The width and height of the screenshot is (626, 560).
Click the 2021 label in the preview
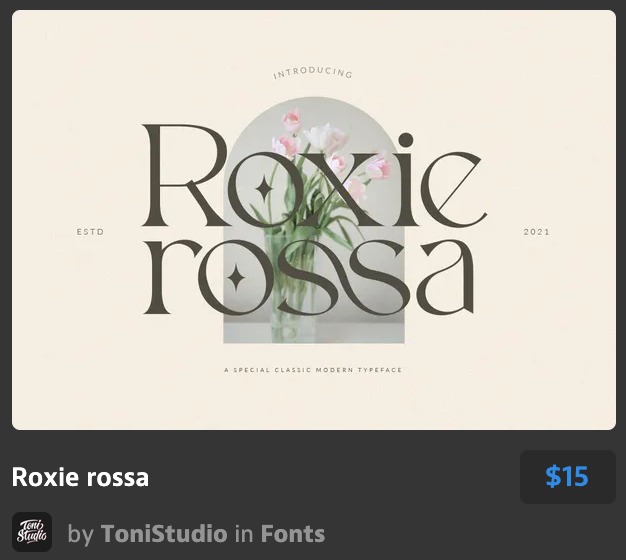(x=536, y=232)
